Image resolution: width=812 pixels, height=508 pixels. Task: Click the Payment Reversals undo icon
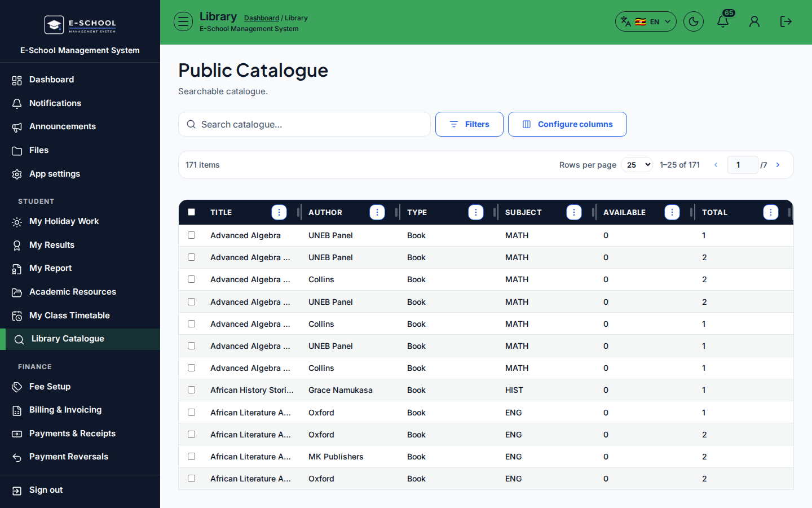[x=17, y=457]
